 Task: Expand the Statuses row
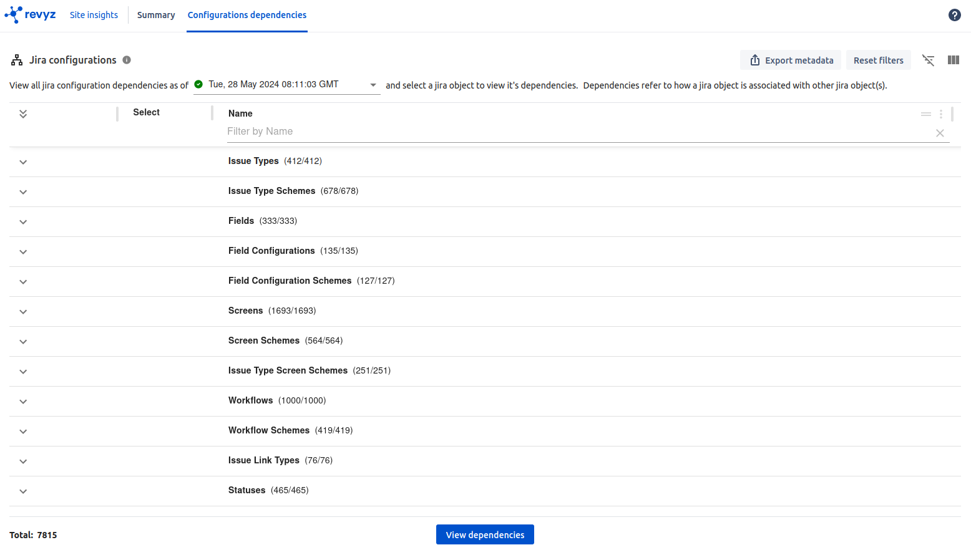pyautogui.click(x=22, y=491)
